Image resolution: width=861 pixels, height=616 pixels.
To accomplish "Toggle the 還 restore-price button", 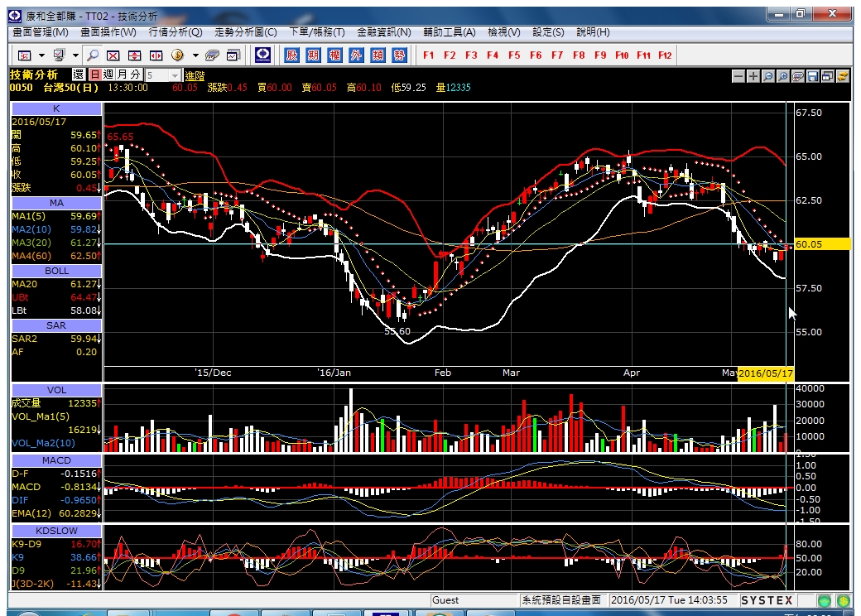I will pos(79,75).
